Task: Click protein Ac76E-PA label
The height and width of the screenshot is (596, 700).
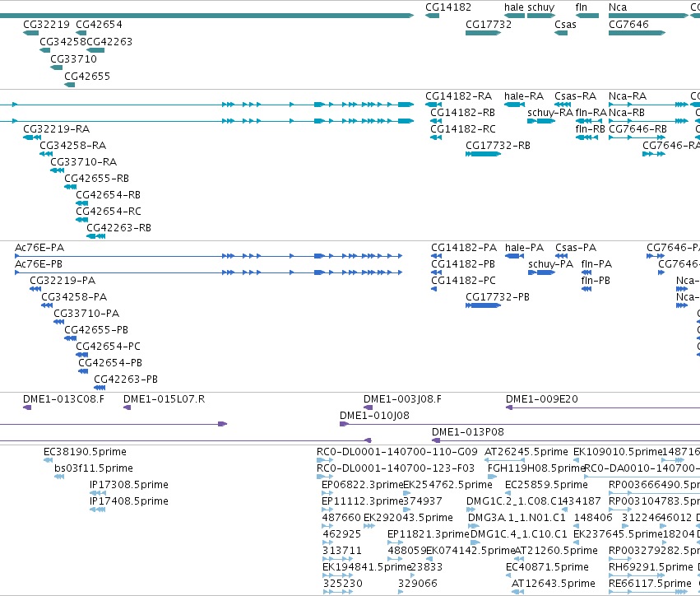Action: coord(39,248)
